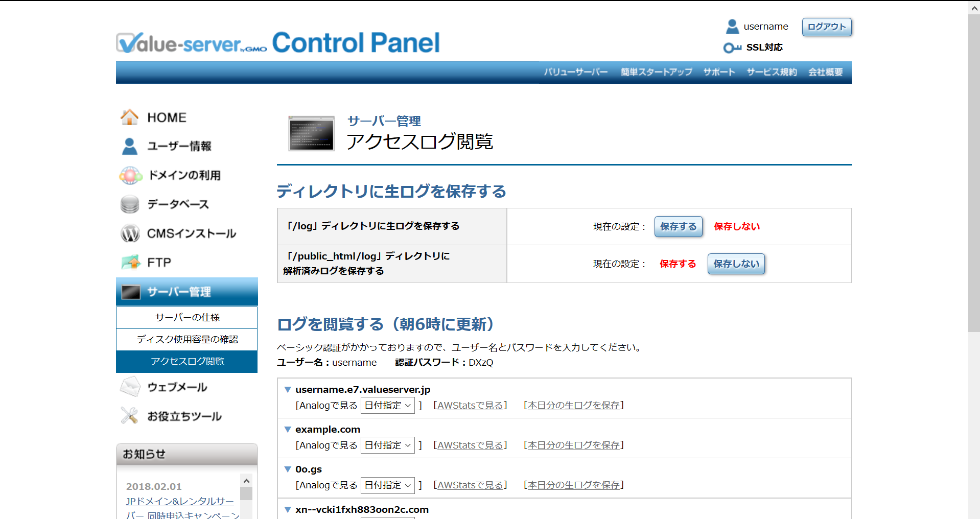Collapse the username.e7.valueserver.jp domain section
The height and width of the screenshot is (519, 980).
[288, 390]
